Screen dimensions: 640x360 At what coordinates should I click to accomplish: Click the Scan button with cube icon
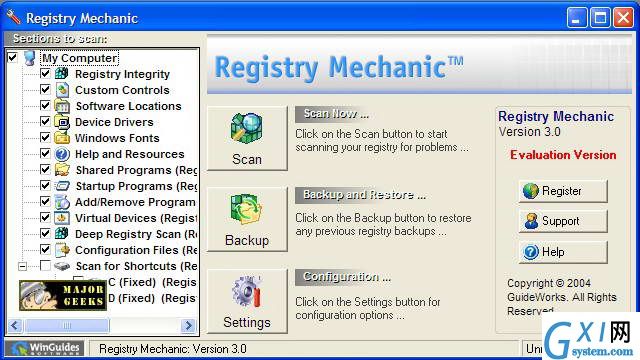tap(247, 138)
